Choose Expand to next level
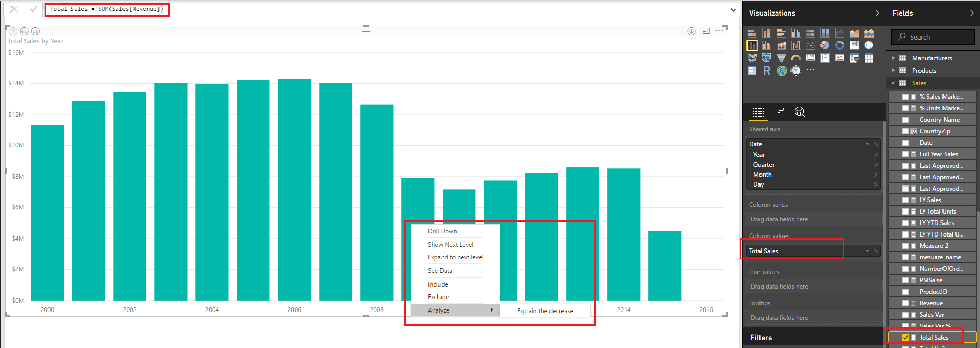Screen dimensions: 980x348 pos(456,257)
